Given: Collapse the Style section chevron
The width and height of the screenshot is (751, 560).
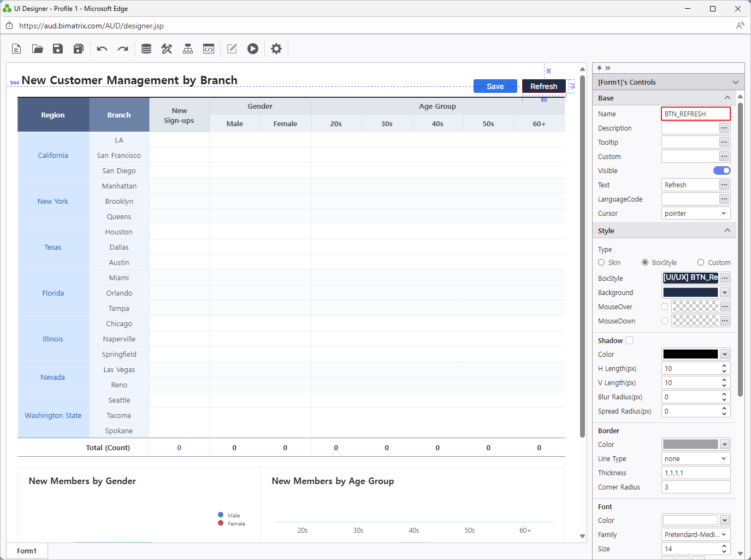Looking at the screenshot, I should [727, 231].
